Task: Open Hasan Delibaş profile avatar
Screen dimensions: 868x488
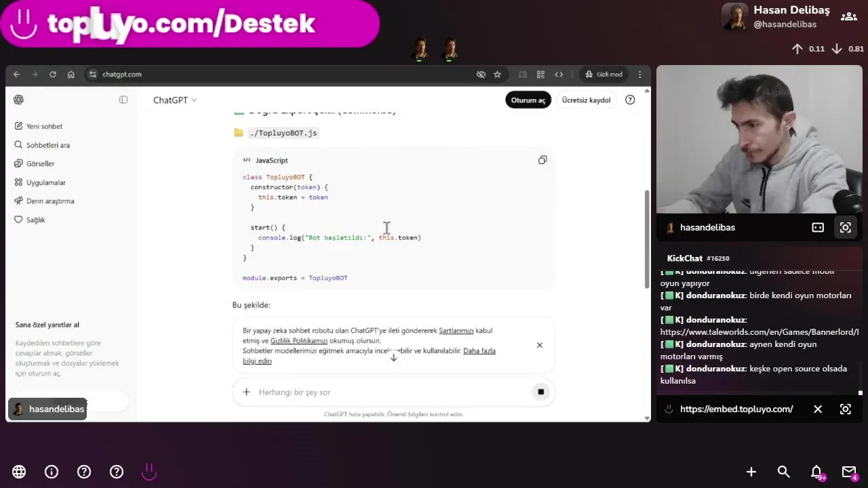Action: click(734, 16)
